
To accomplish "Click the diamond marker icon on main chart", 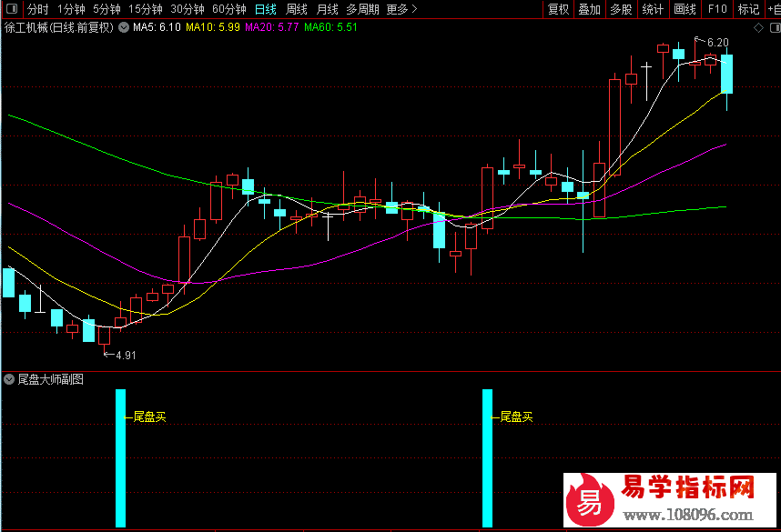I will tap(757, 27).
